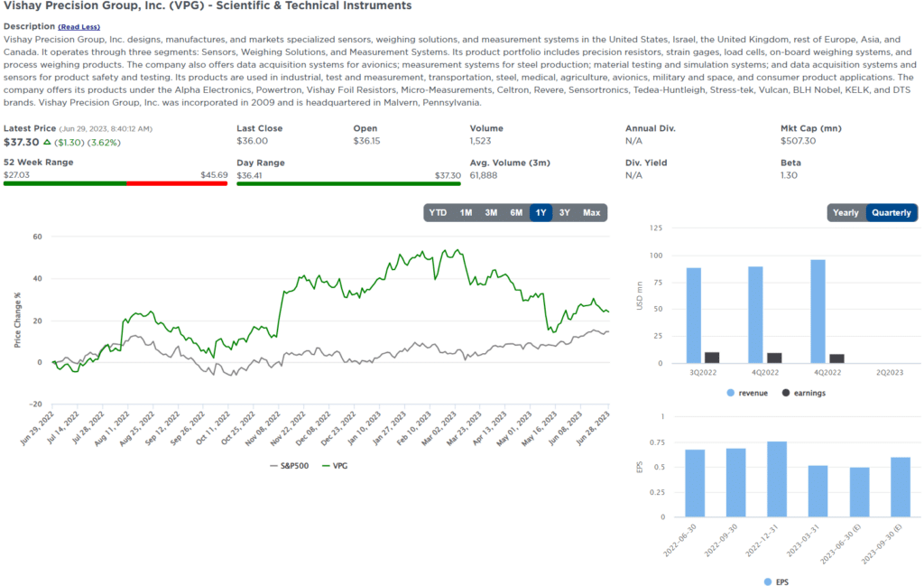The height and width of the screenshot is (586, 924).
Task: Click the 3Q2022 revenue bar
Action: pos(694,315)
